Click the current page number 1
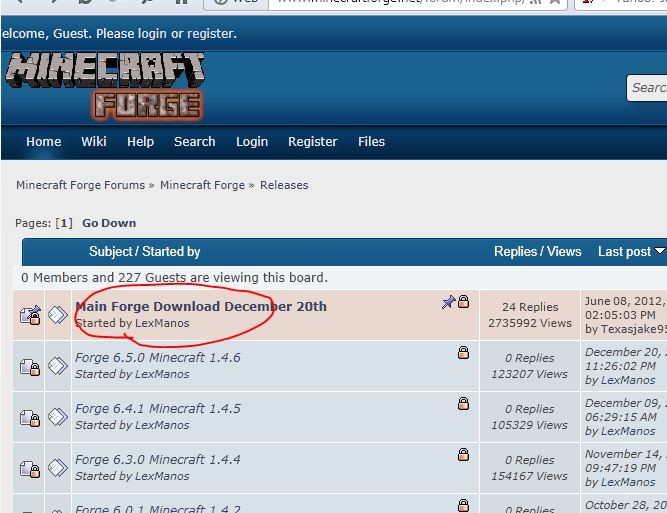The width and height of the screenshot is (667, 513). click(x=64, y=223)
